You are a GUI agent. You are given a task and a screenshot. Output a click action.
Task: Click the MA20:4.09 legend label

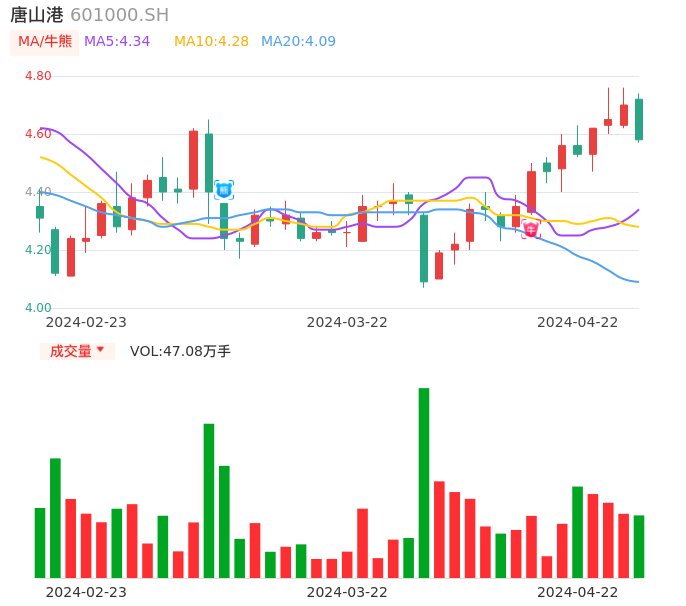[298, 42]
